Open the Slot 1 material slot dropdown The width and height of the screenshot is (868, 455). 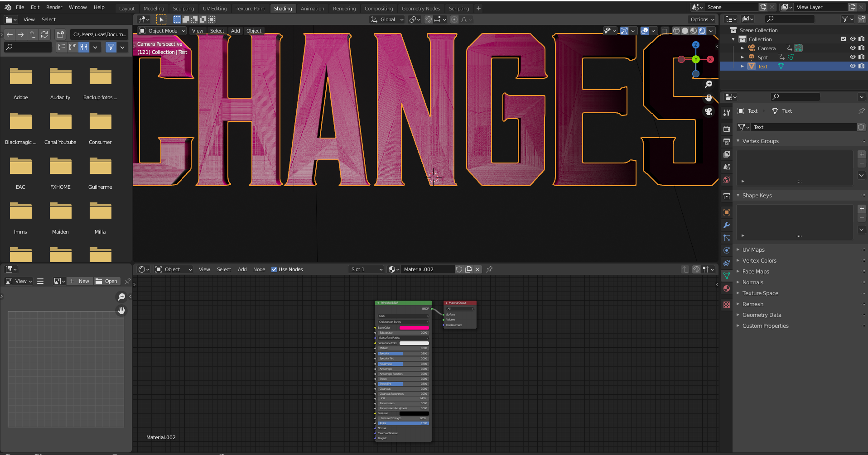coord(366,269)
